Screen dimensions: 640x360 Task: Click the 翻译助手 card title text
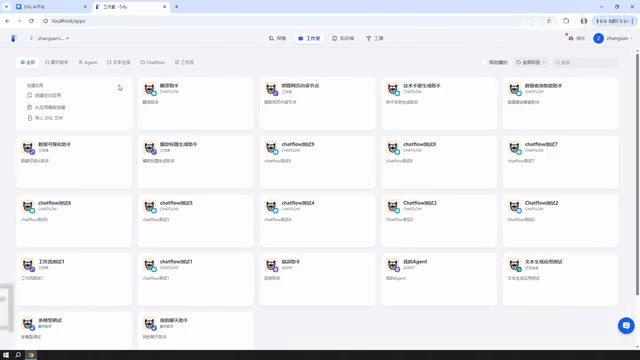pos(169,86)
